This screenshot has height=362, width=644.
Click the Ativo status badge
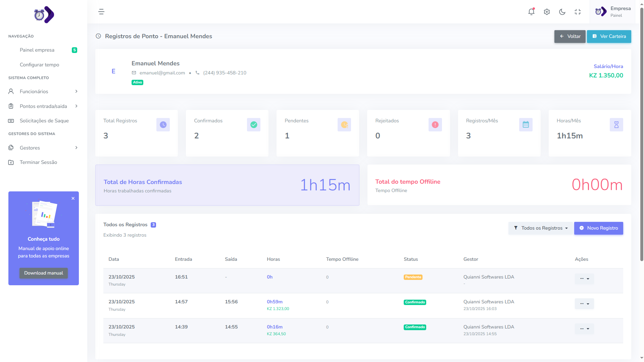coord(137,82)
